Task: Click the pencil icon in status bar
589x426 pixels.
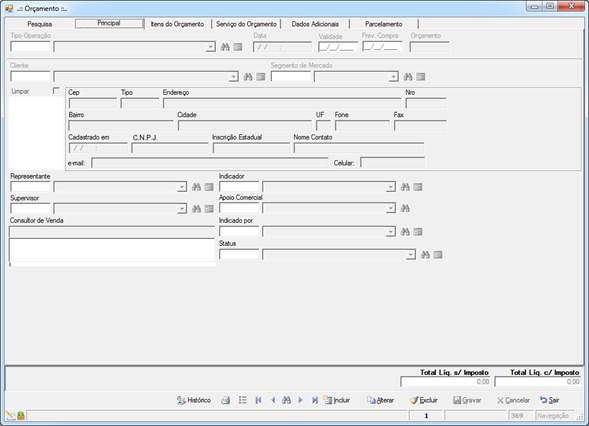Action: point(10,415)
